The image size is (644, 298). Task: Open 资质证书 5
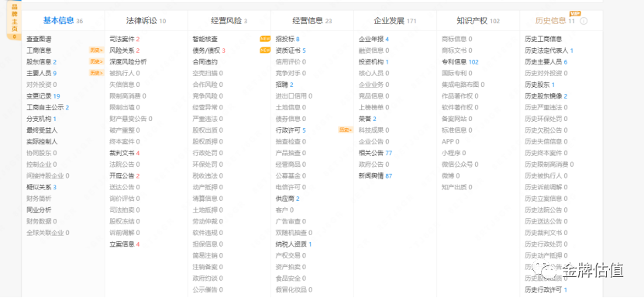pyautogui.click(x=291, y=50)
